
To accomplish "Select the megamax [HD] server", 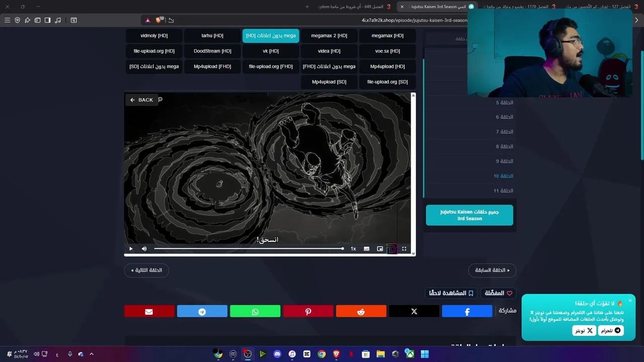I will [387, 36].
